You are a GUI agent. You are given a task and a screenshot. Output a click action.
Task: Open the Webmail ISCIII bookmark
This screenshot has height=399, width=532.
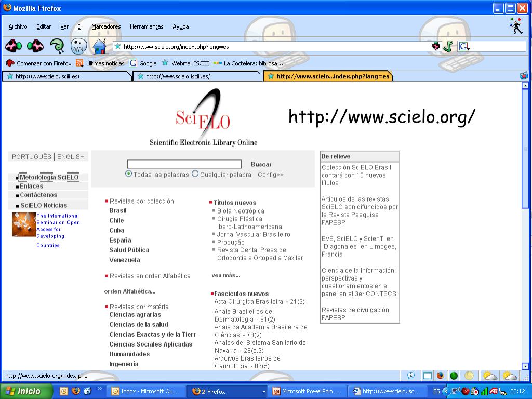point(185,63)
